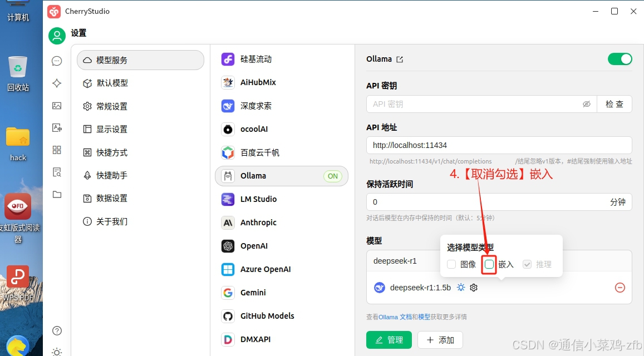Select the 深度求索 provider
The width and height of the screenshot is (644, 356).
point(282,106)
